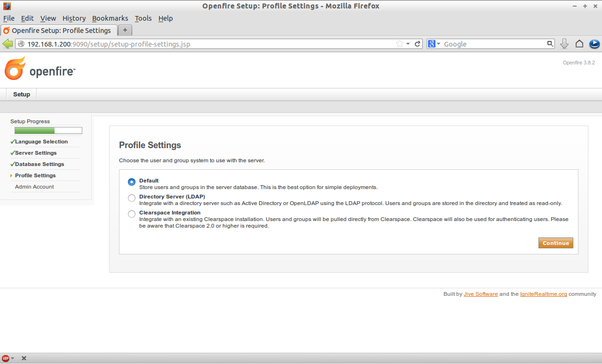Image resolution: width=602 pixels, height=364 pixels.
Task: Click the Openfire 3.8.2 version text
Action: [x=579, y=63]
